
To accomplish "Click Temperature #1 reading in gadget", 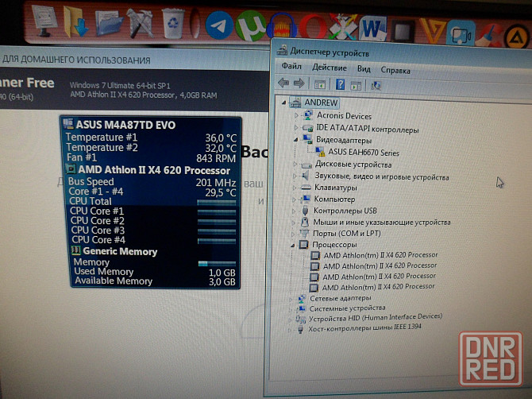I will (x=152, y=138).
